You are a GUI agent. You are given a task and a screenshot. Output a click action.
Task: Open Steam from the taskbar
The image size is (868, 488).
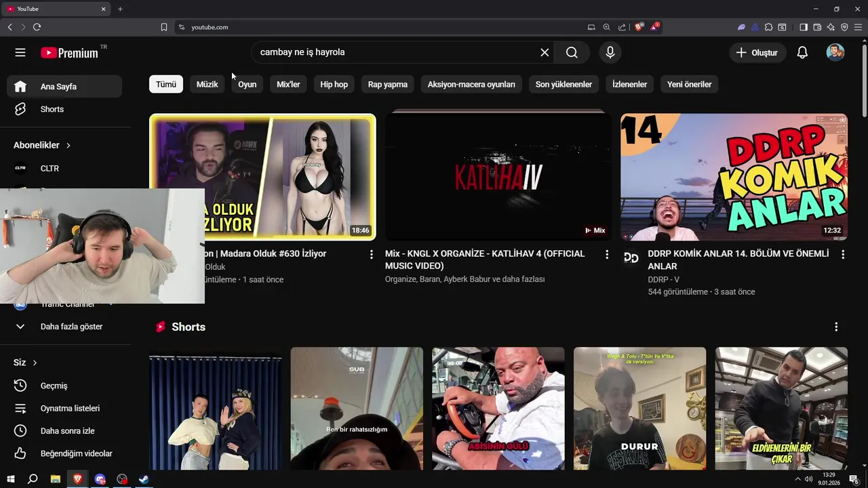coord(144,479)
